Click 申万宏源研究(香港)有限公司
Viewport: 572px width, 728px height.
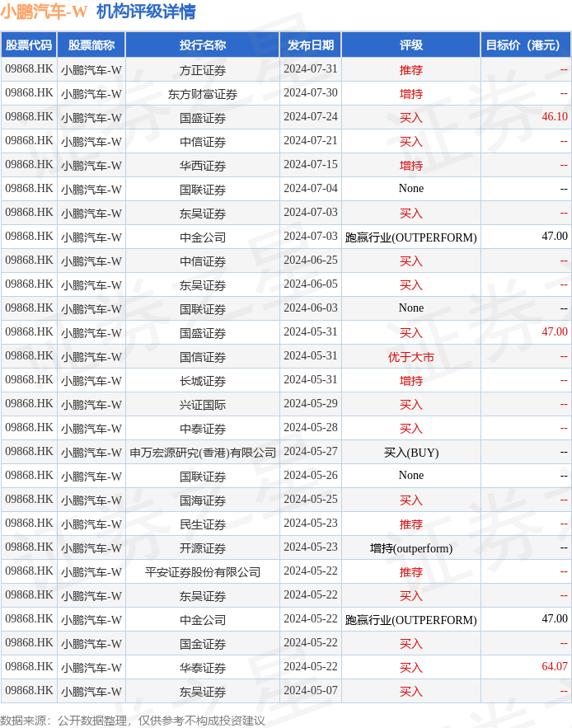point(203,452)
